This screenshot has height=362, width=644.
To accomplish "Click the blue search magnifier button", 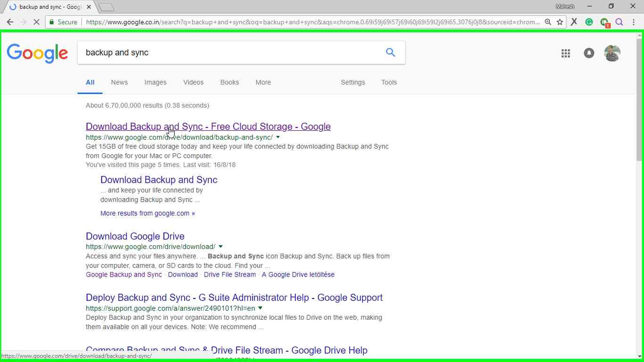I will click(x=390, y=52).
